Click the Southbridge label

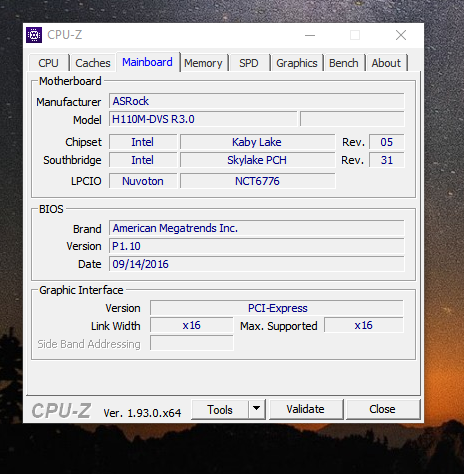pos(72,160)
